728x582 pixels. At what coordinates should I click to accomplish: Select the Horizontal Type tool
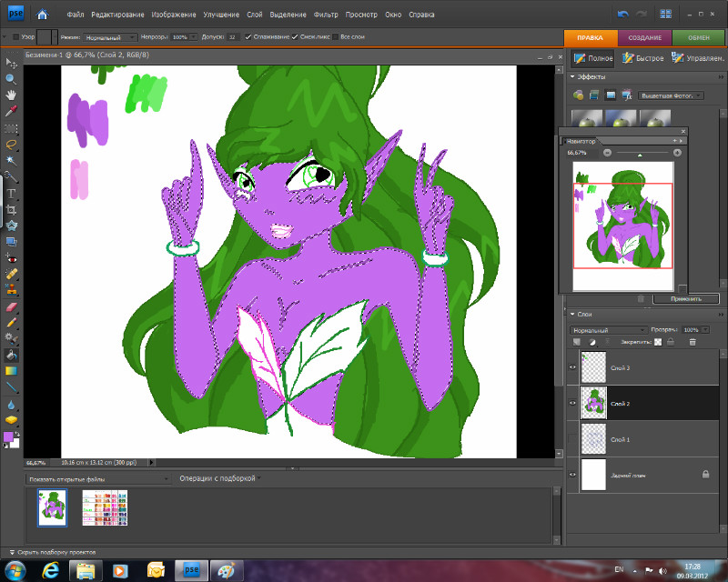[12, 194]
